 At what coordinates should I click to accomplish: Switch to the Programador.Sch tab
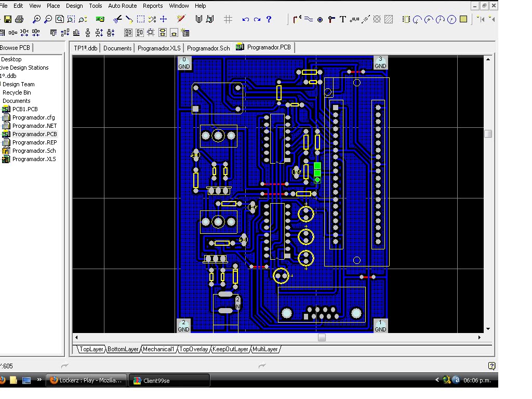pyautogui.click(x=208, y=47)
